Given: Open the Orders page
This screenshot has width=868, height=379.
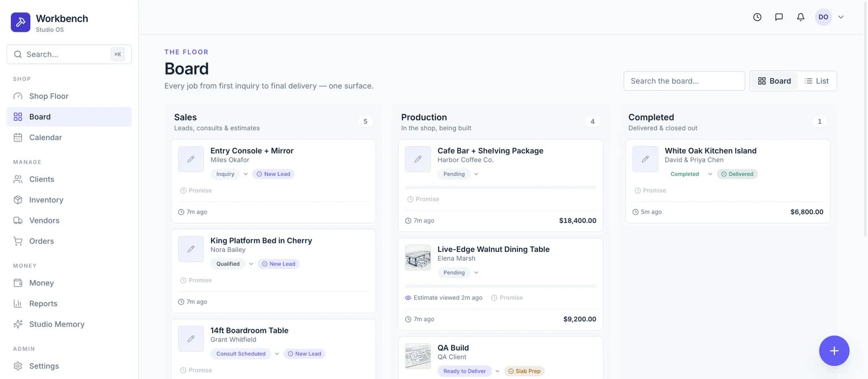Looking at the screenshot, I should click(69, 241).
